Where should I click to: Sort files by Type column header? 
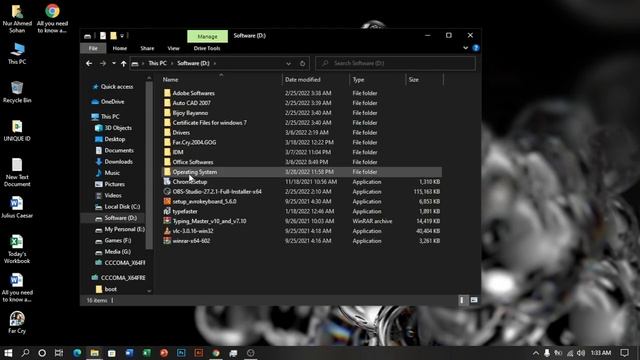click(358, 80)
